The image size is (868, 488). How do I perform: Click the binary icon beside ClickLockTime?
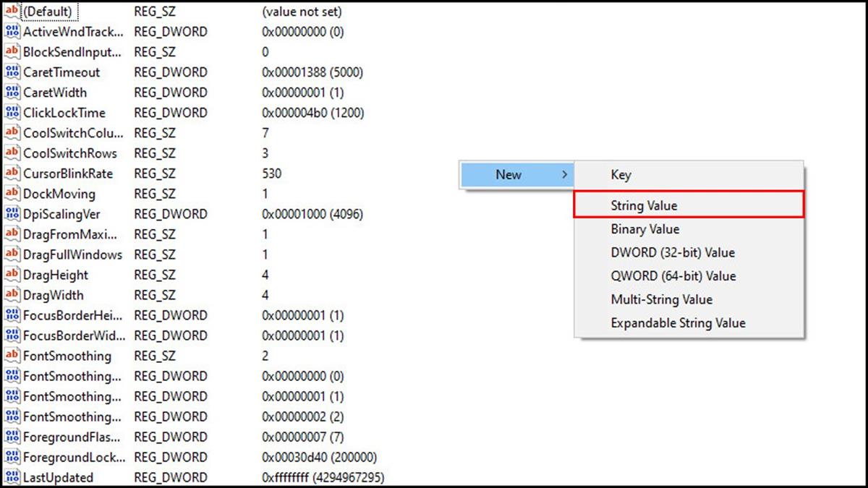[12, 113]
